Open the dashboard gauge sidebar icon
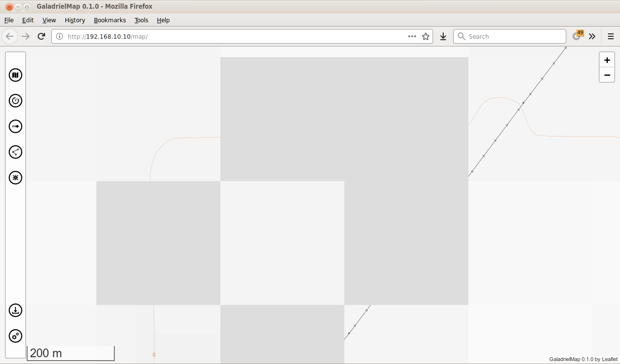620x364 pixels. [15, 101]
